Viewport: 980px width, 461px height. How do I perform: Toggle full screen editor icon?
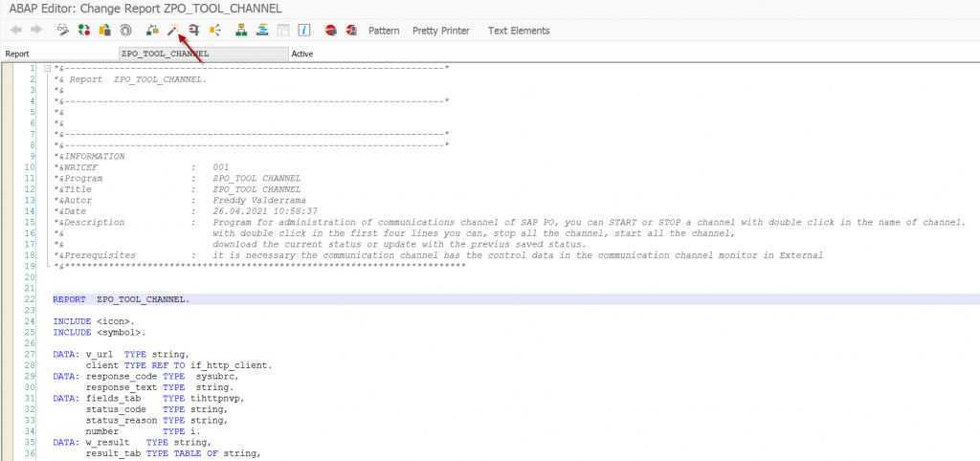coord(283,30)
